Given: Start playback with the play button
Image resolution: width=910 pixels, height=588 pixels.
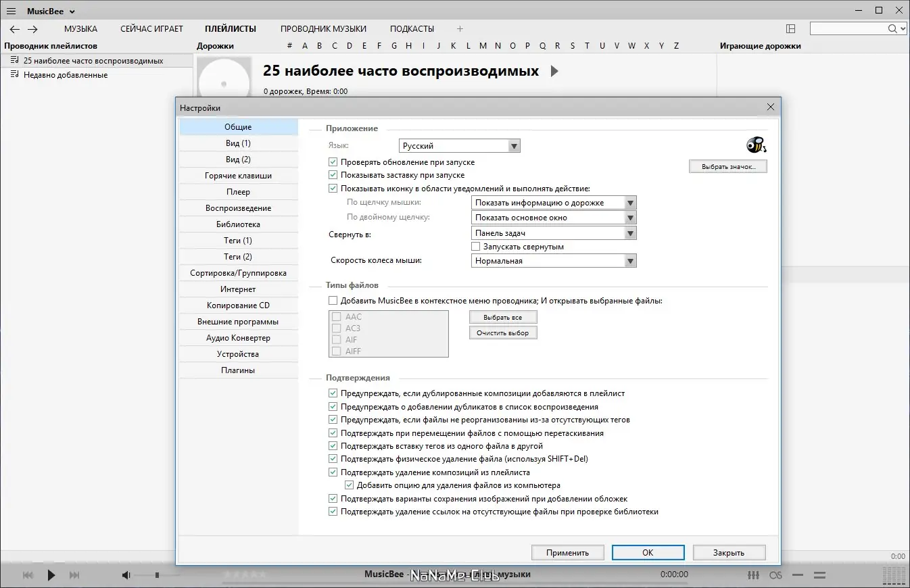Looking at the screenshot, I should click(x=51, y=575).
